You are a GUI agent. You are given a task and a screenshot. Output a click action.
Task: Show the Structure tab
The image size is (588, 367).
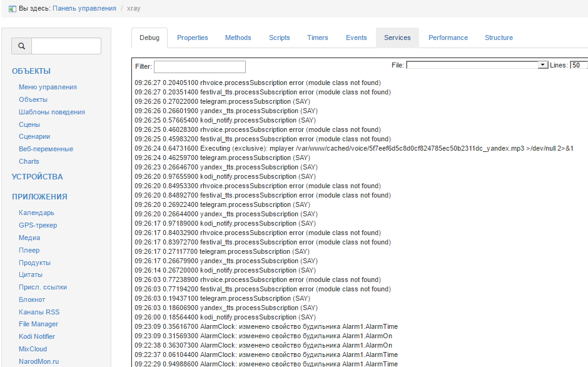point(499,38)
